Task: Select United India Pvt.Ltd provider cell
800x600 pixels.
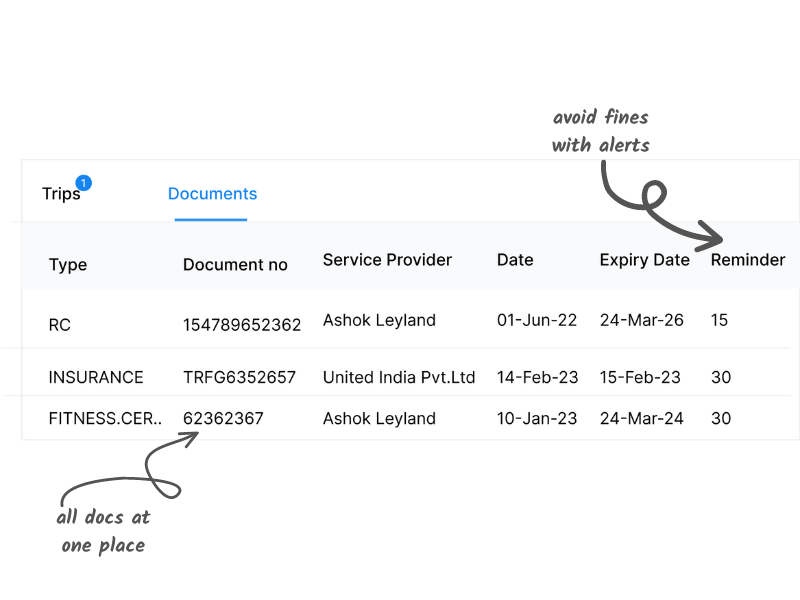Action: point(399,377)
